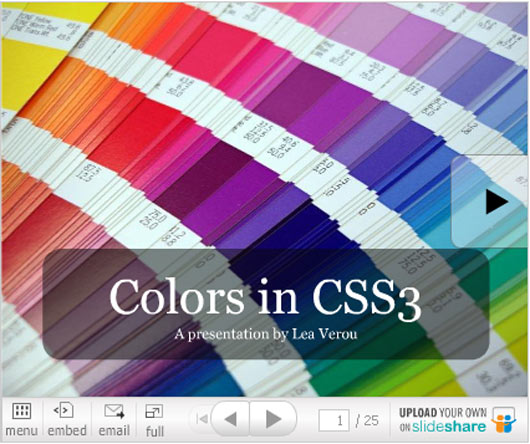Share the presentation via email icon
The width and height of the screenshot is (530, 444).
pos(114,411)
